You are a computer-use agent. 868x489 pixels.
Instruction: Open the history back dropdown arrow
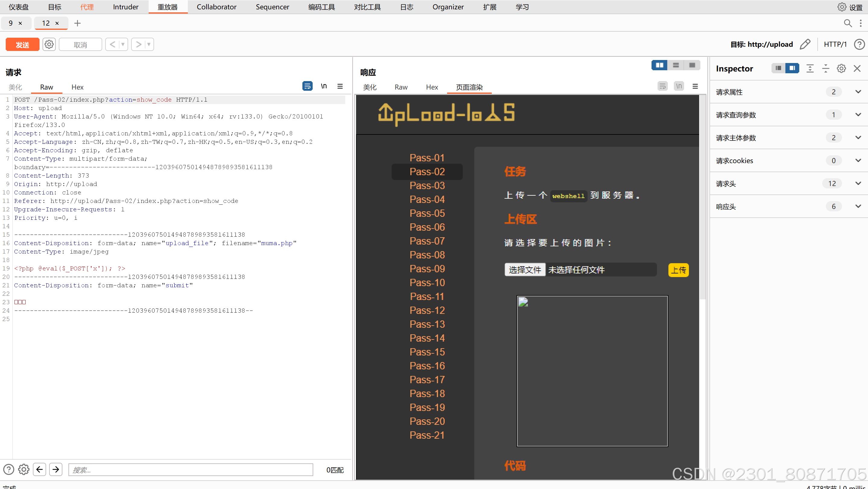pyautogui.click(x=123, y=45)
